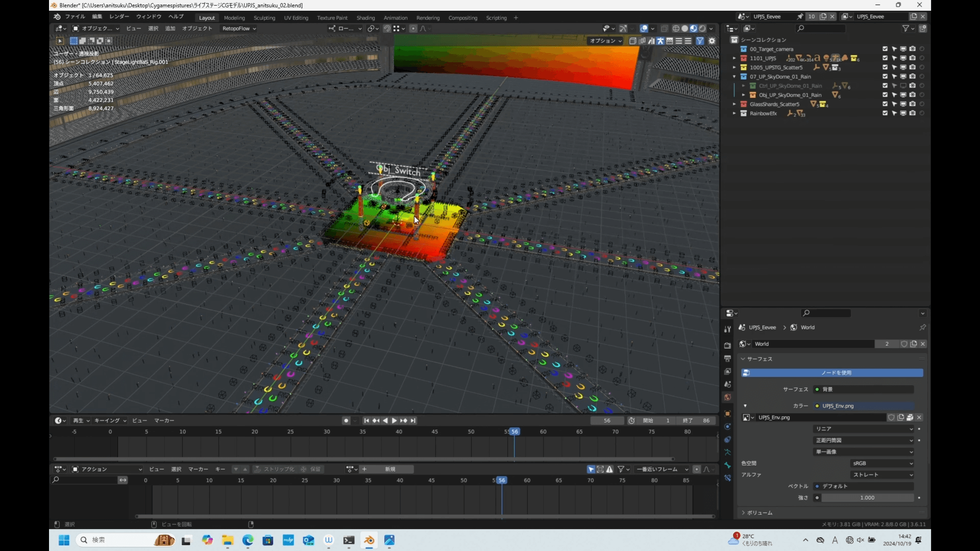Play the animation forward
980x551 pixels.
(394, 420)
